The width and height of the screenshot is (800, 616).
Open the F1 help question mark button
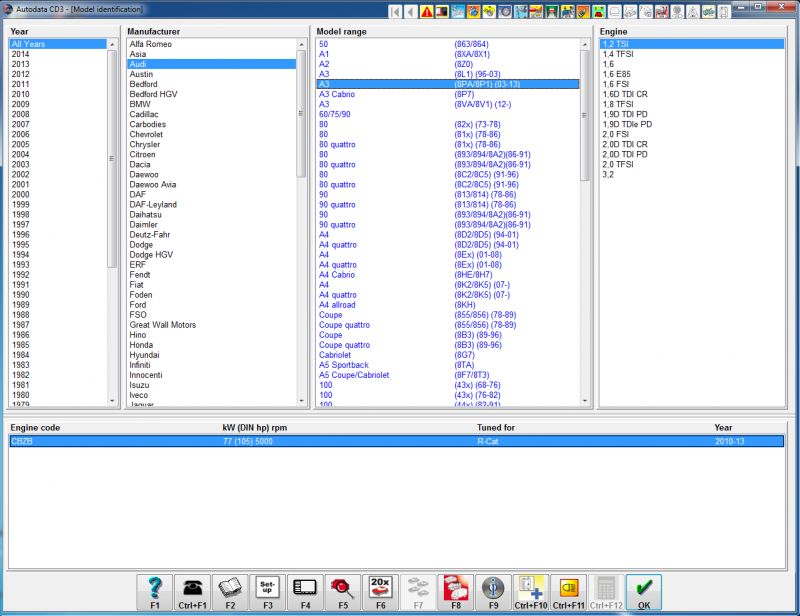pos(155,592)
